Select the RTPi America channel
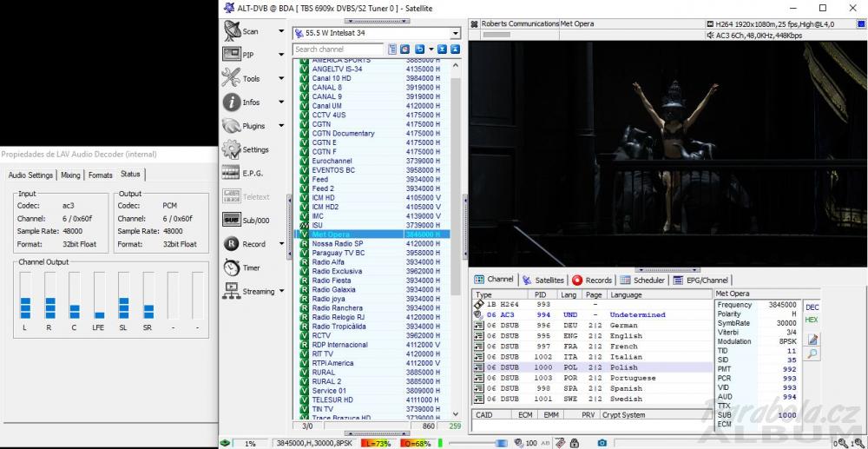 372,363
